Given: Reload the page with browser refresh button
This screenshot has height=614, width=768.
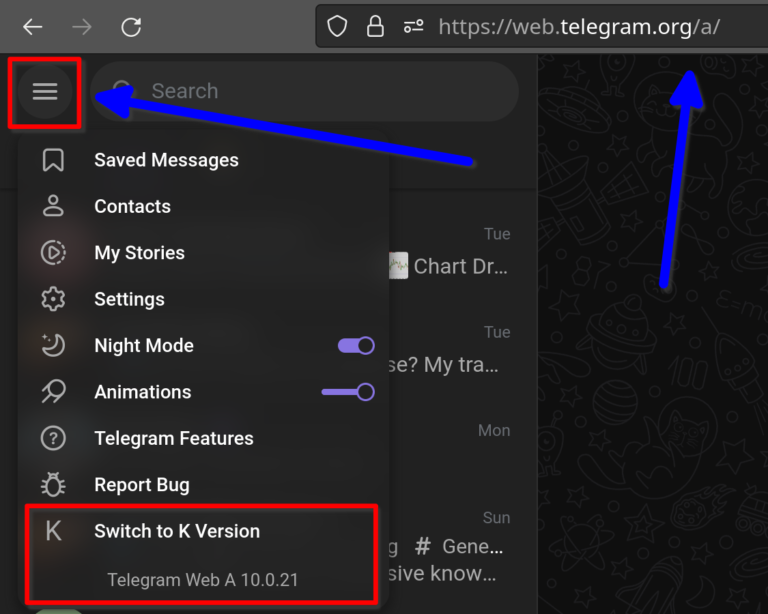Looking at the screenshot, I should [x=131, y=27].
